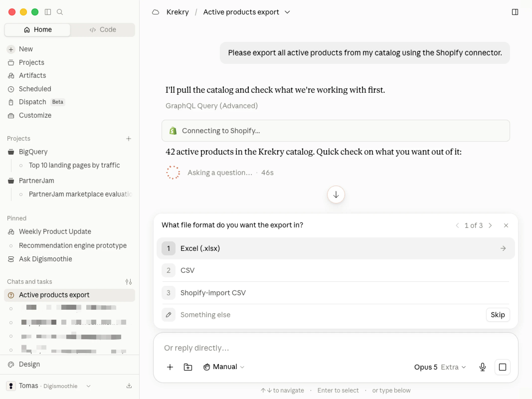The width and height of the screenshot is (532, 399).
Task: Add a new project with plus icon
Action: coord(129,139)
